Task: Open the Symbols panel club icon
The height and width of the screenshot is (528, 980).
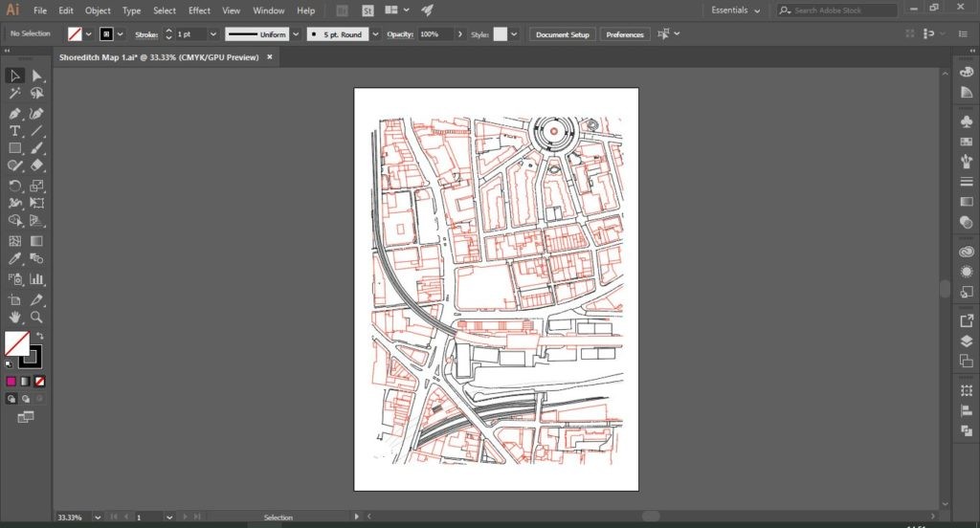Action: pyautogui.click(x=967, y=121)
